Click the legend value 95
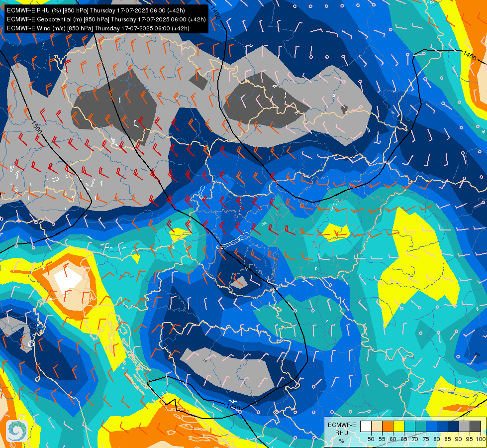Screen dimensions: 487x448 (x=470, y=439)
